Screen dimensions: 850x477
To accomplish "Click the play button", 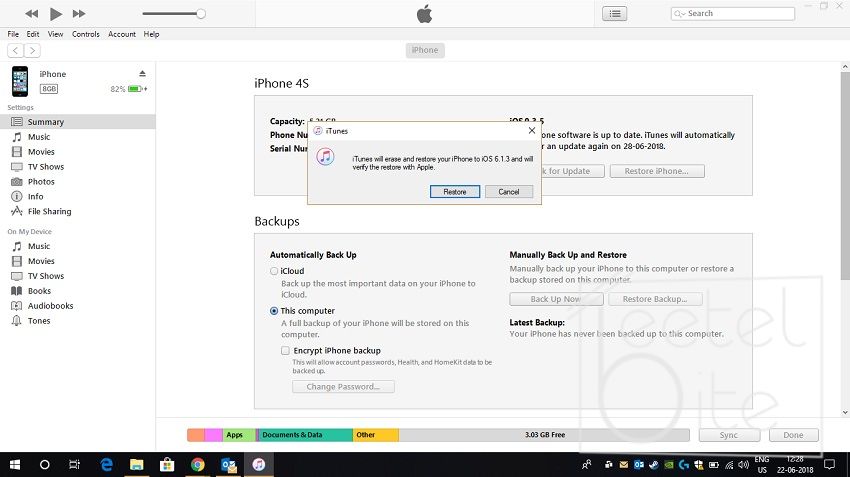I will pyautogui.click(x=55, y=14).
